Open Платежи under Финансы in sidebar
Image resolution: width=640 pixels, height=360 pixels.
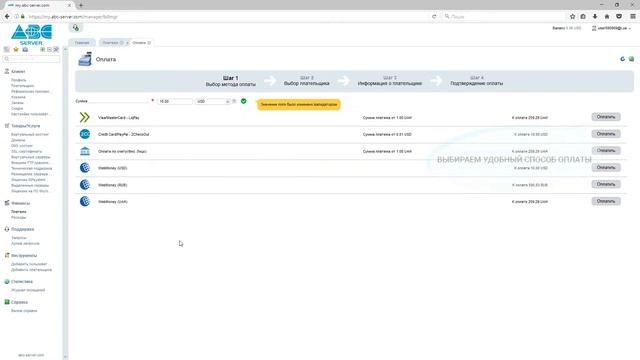pos(19,212)
